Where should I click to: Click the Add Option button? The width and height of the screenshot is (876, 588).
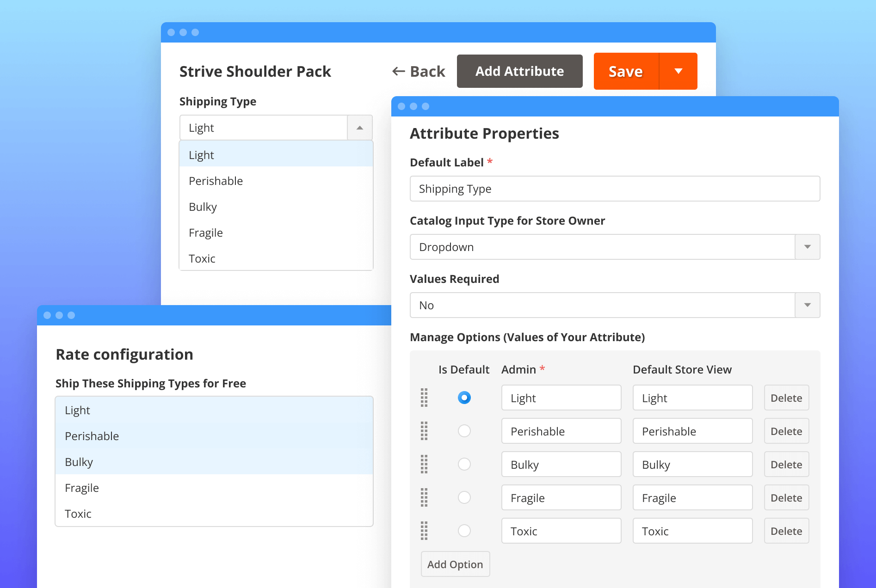click(455, 564)
